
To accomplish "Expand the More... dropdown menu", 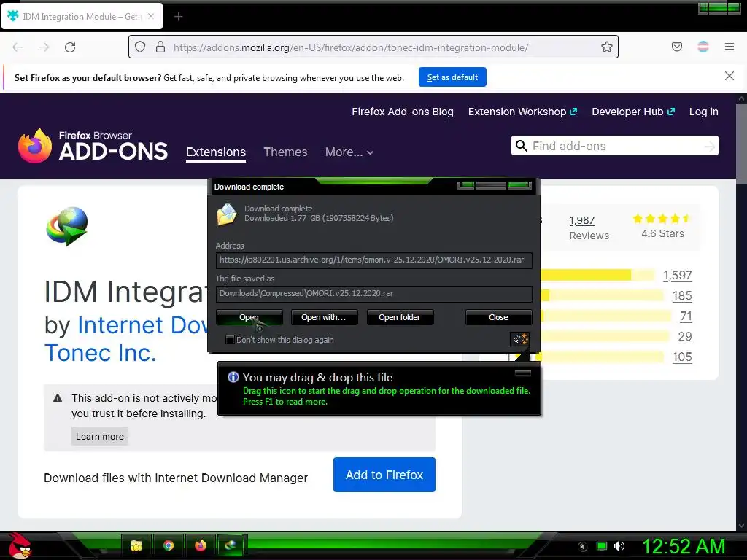I will click(x=349, y=152).
